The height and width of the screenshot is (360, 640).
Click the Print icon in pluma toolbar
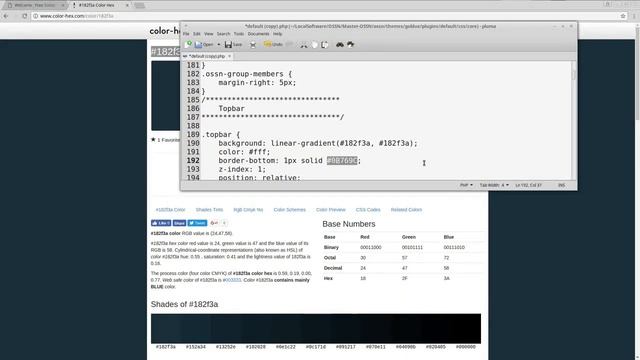(253, 44)
